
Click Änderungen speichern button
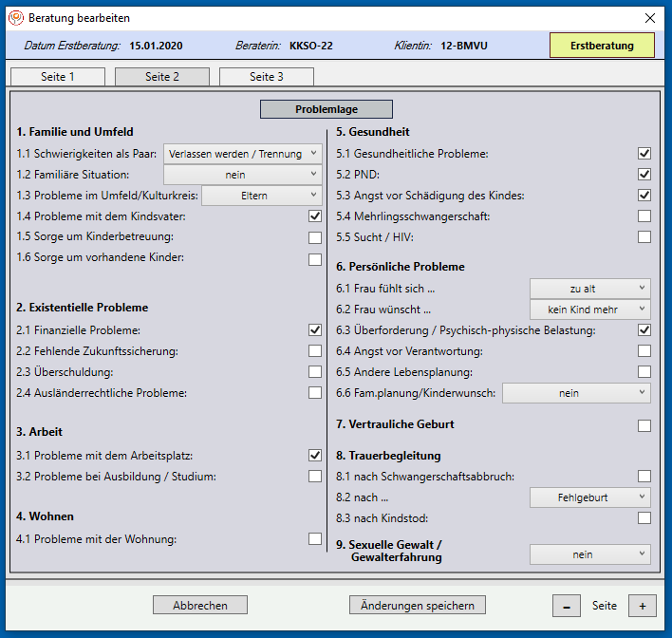click(418, 605)
